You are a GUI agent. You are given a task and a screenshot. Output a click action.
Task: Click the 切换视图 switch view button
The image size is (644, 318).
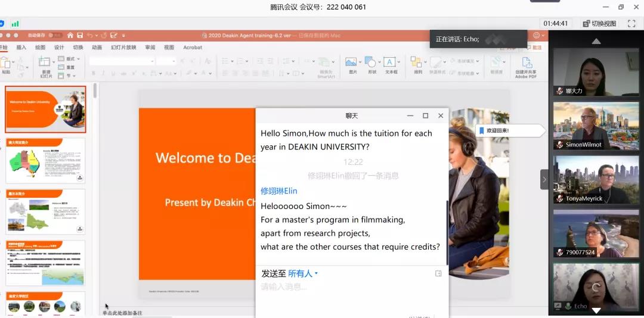coord(599,23)
